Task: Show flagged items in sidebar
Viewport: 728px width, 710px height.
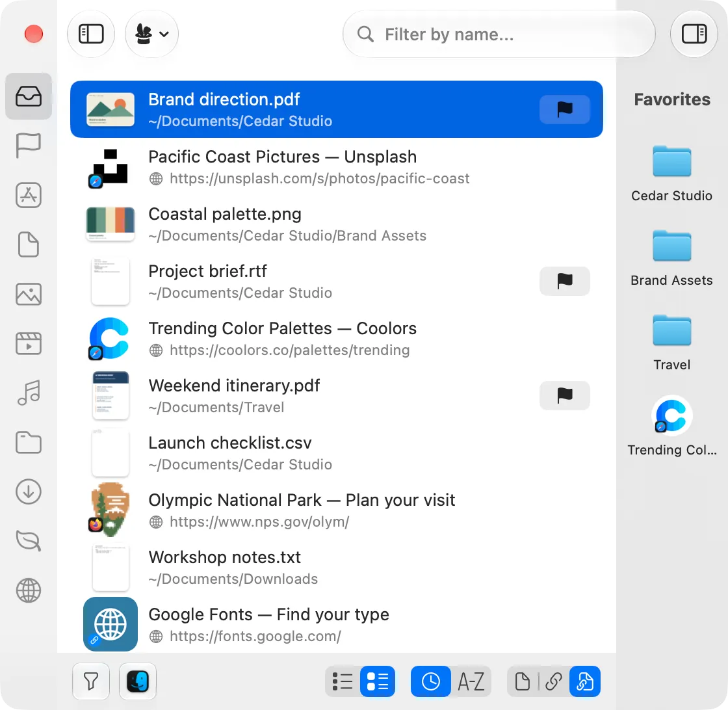Action: [x=29, y=146]
